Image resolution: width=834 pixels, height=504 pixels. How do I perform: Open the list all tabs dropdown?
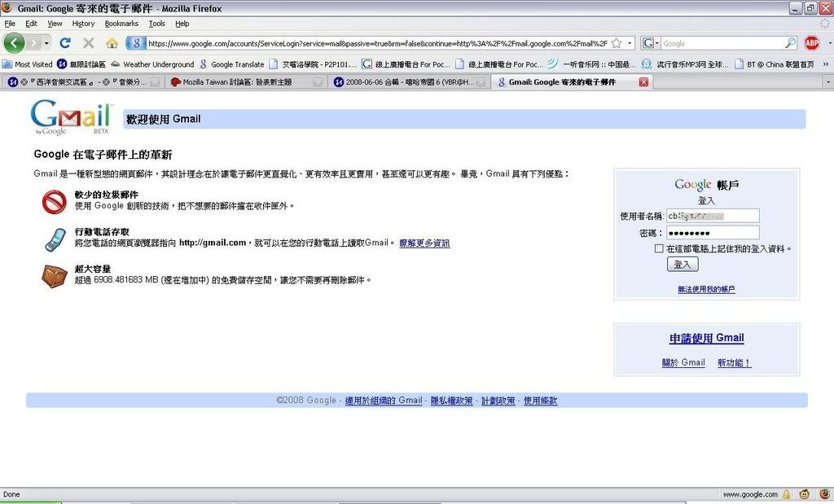click(827, 82)
